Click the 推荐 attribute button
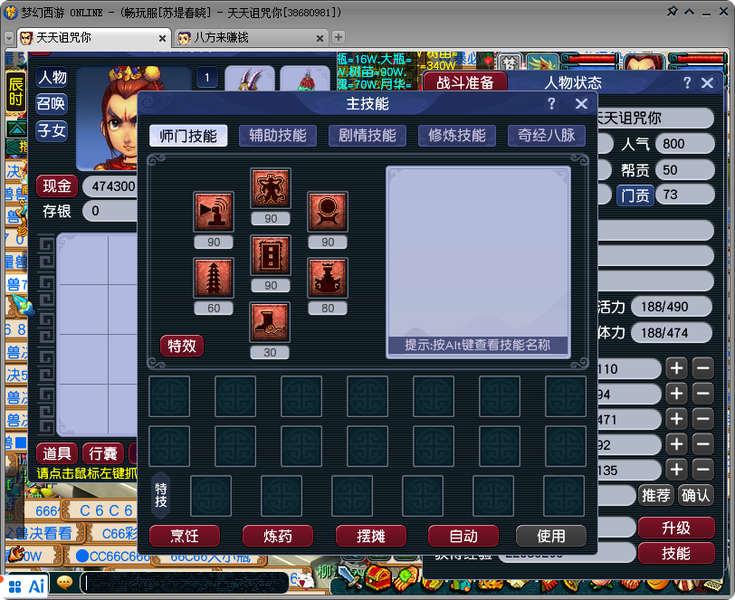This screenshot has height=600, width=735. tap(656, 495)
